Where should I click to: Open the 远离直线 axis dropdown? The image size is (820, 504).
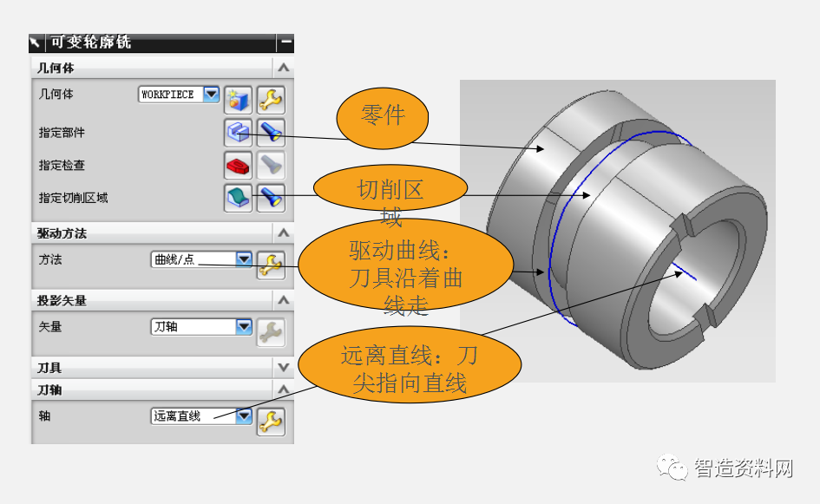click(245, 416)
